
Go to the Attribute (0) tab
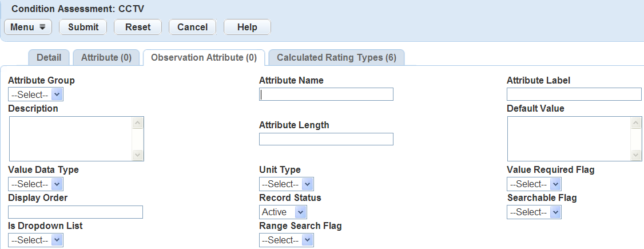coord(106,57)
